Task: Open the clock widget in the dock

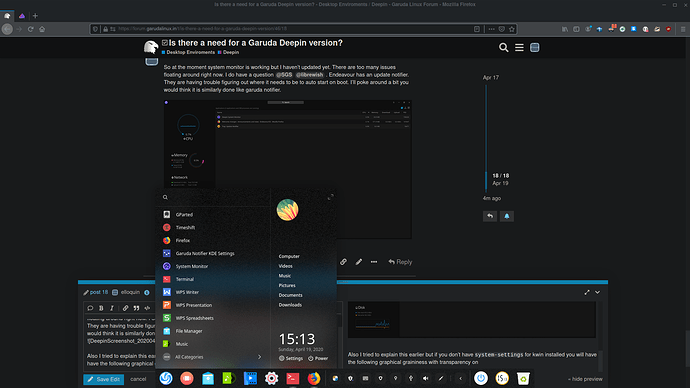Action: click(x=502, y=378)
